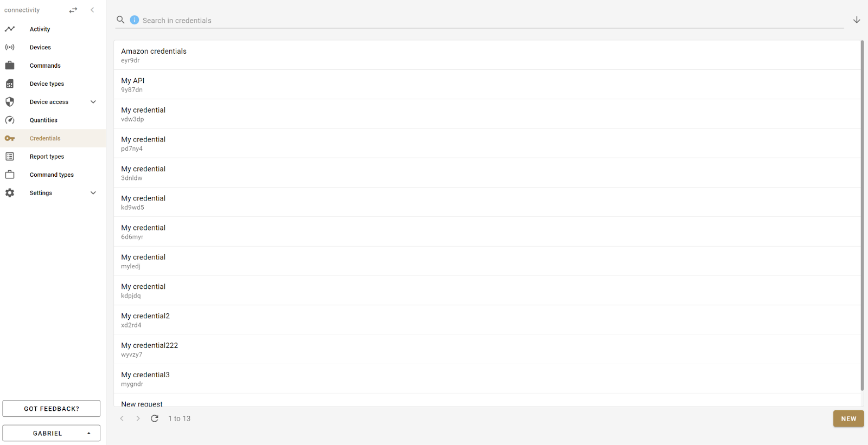Viewport: 868px width, 445px height.
Task: Click the NEW button
Action: [x=848, y=418]
